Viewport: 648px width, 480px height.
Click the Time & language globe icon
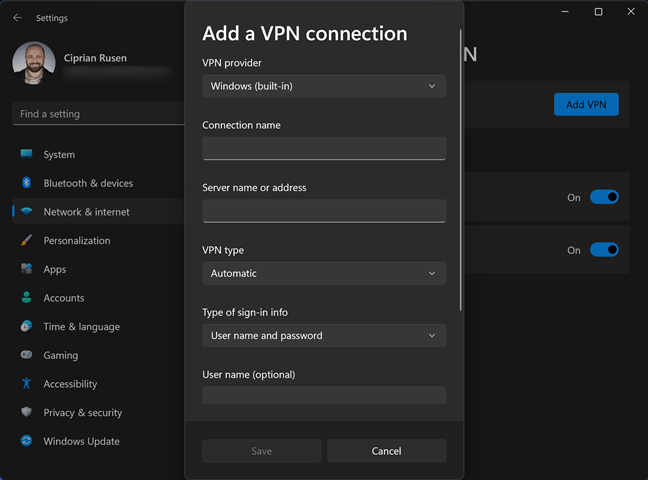[x=26, y=326]
